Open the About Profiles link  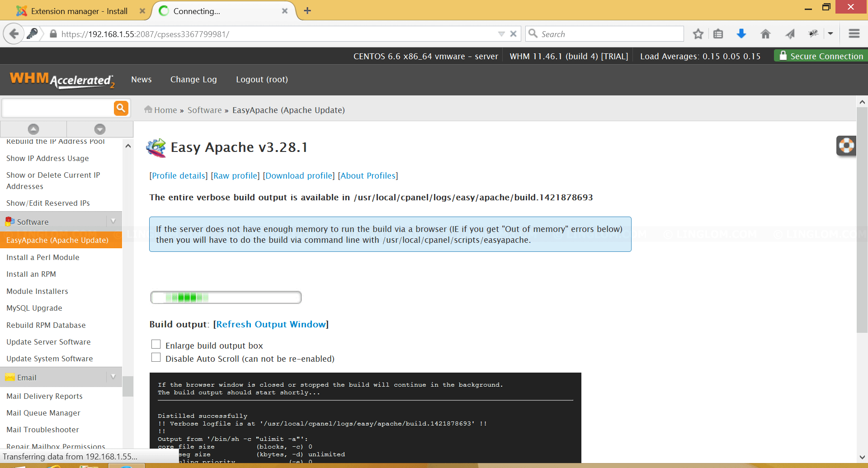(x=368, y=175)
